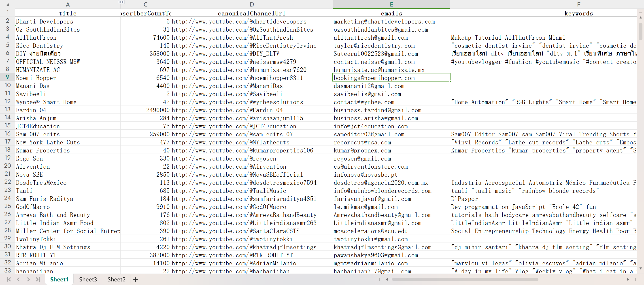
Task: Select the 'emails' header cell
Action: (391, 13)
